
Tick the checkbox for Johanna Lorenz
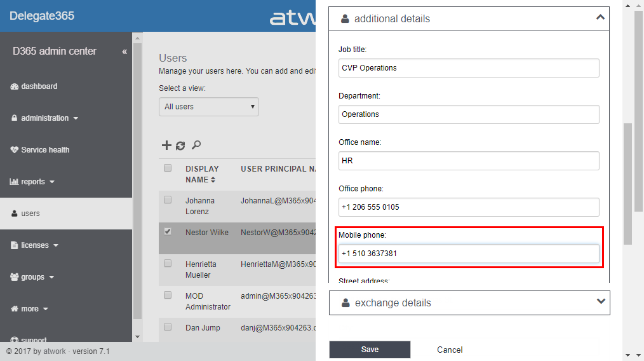click(x=168, y=200)
